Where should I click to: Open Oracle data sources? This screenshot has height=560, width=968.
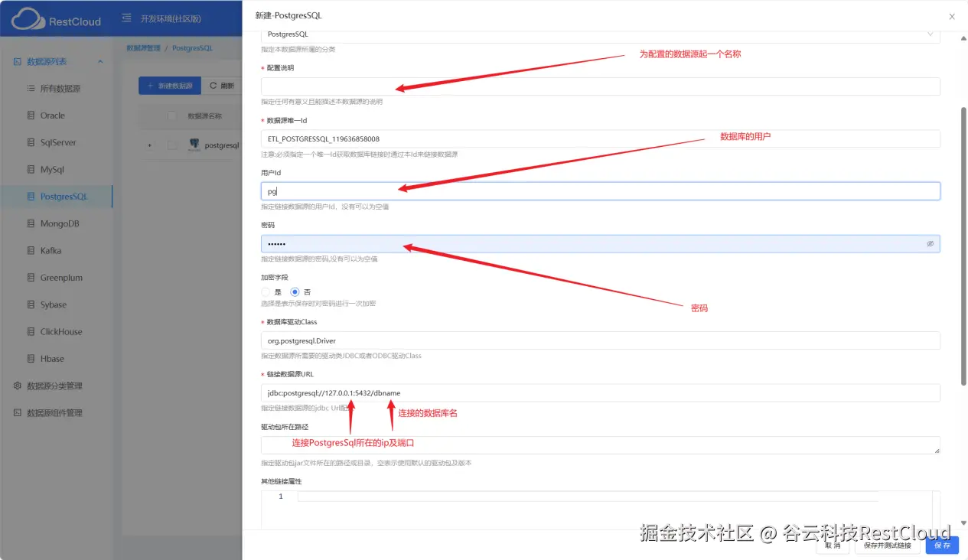point(53,116)
